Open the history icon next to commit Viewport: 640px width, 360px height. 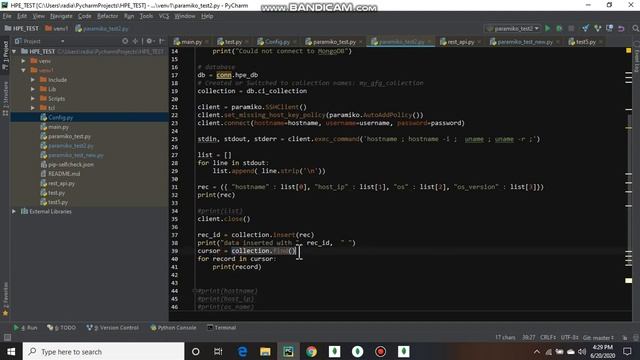tap(609, 28)
